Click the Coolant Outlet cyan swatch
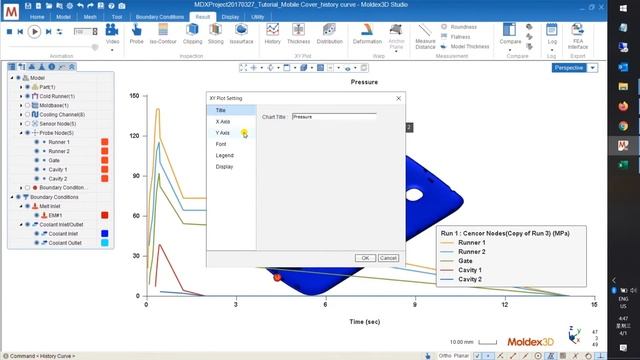 coord(104,243)
